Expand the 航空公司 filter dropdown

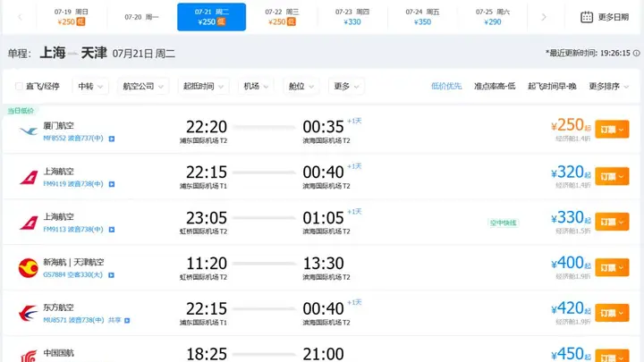[143, 86]
